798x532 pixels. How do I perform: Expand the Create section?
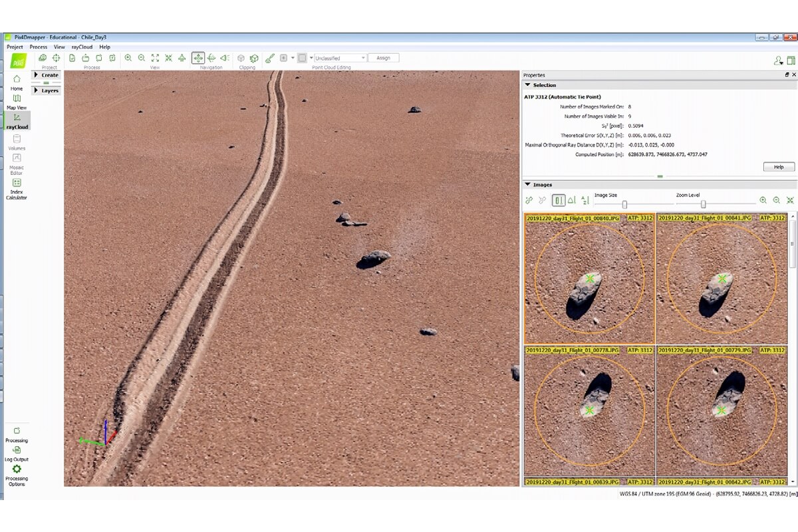pos(46,75)
